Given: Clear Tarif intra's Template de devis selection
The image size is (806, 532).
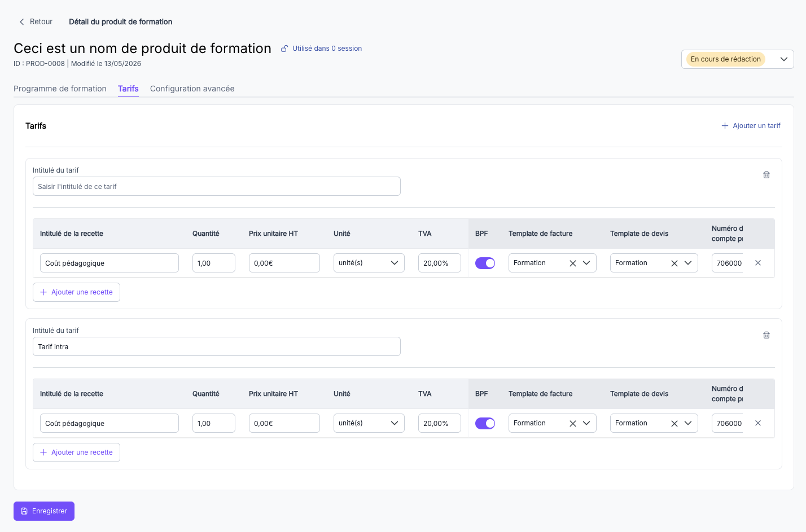Looking at the screenshot, I should click(674, 424).
